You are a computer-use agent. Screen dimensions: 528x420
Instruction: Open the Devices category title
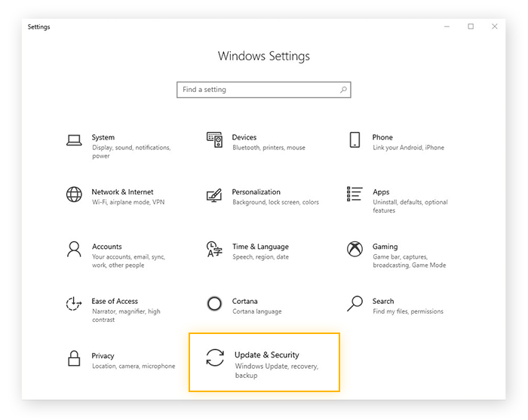pyautogui.click(x=244, y=137)
